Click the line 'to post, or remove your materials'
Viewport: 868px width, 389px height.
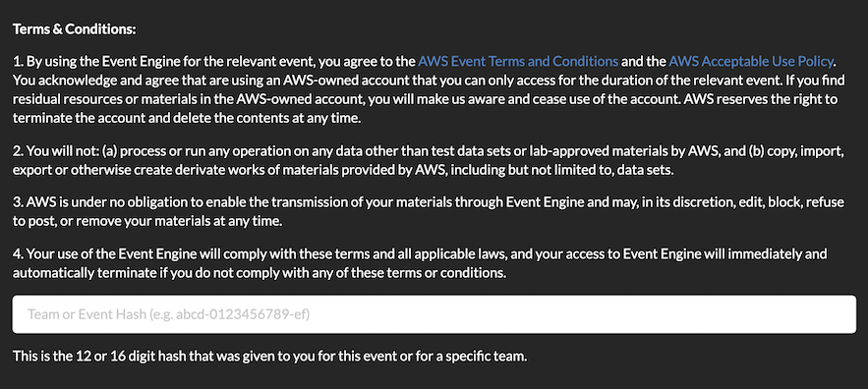[147, 222]
